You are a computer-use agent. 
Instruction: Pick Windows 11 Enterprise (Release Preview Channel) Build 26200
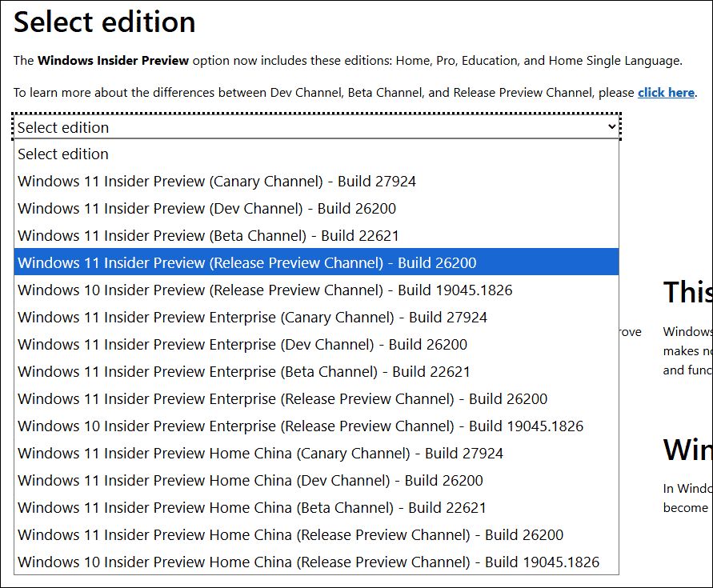316,399
